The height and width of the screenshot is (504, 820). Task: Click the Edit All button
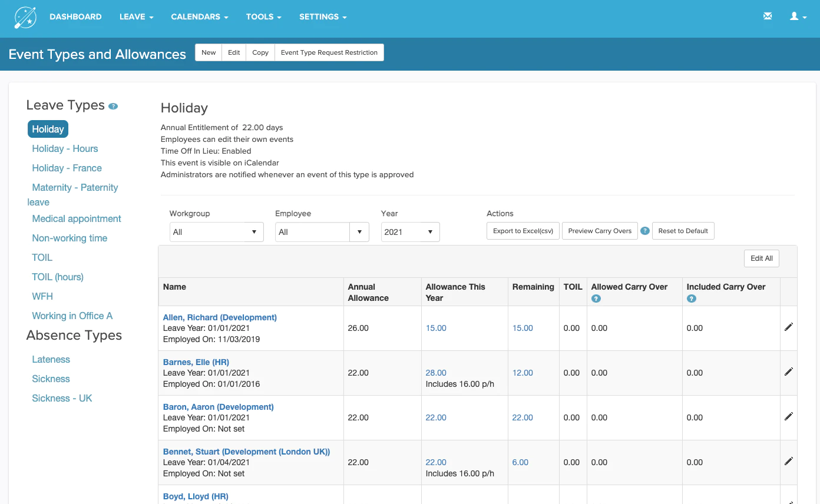tap(762, 258)
